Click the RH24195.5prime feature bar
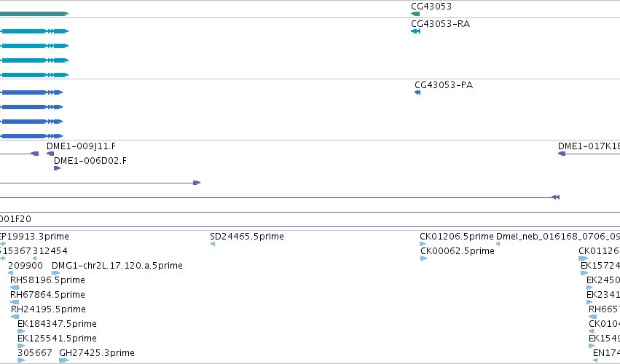Screen dimensions: 620x364 coord(15,317)
